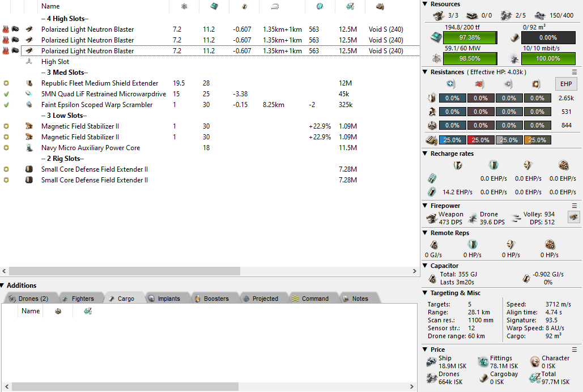Image resolution: width=583 pixels, height=392 pixels.
Task: Toggle Republic Fleet Medium Shield Extender state
Action: click(x=6, y=83)
